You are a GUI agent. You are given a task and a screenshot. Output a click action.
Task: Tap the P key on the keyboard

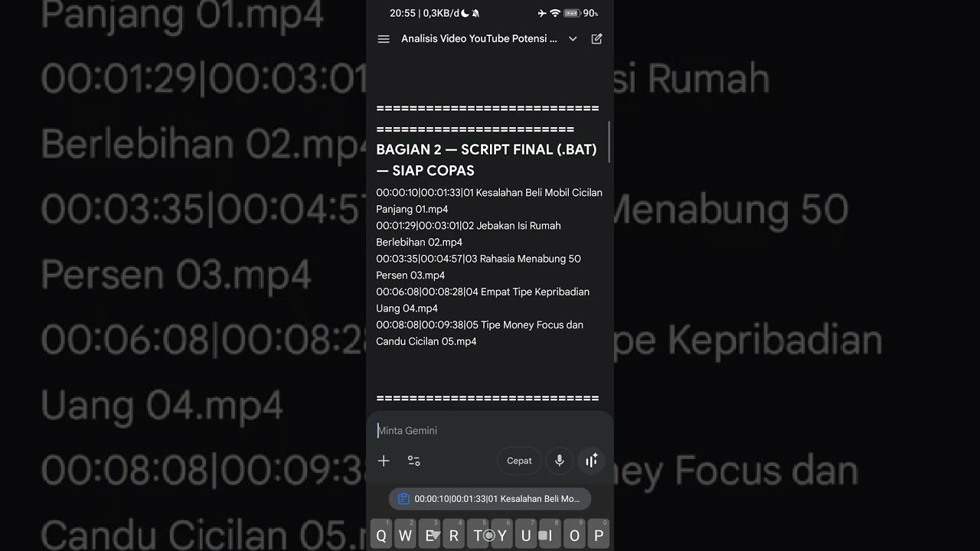599,535
